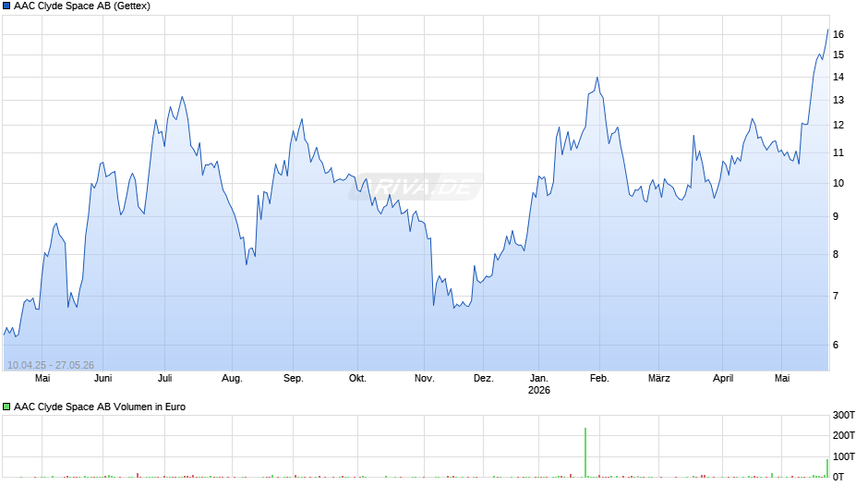Click the price axis value 12
This screenshot has height=486, width=868.
click(x=838, y=126)
